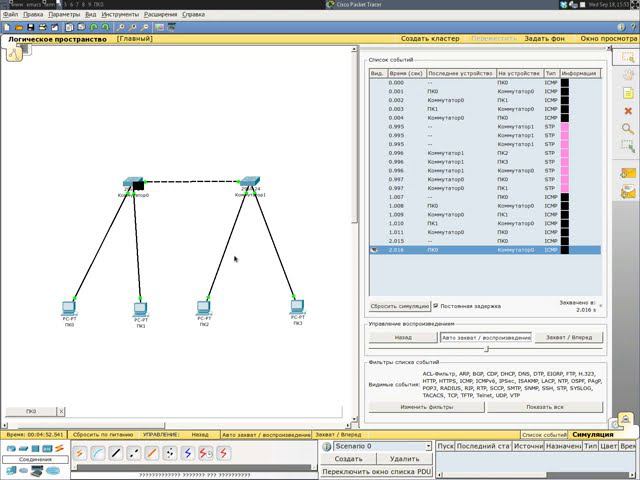640x480 pixels.
Task: Adjust the playback speed slider
Action: 486,349
